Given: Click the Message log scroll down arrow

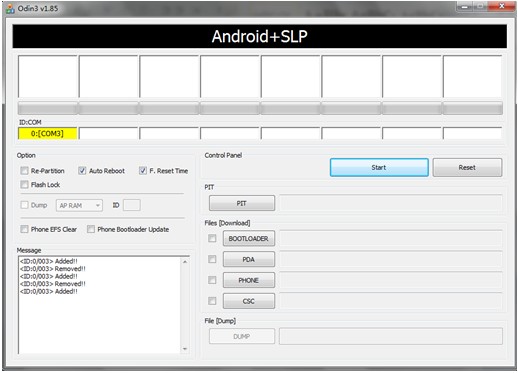Looking at the screenshot, I should pyautogui.click(x=185, y=349).
